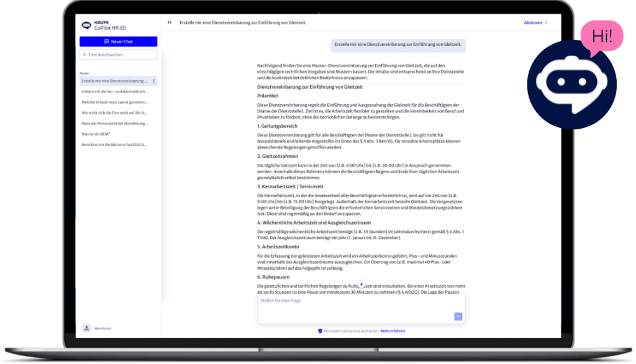This screenshot has height=364, width=636.
Task: Collapse the sidebar with the arrow icon
Action: (x=169, y=22)
